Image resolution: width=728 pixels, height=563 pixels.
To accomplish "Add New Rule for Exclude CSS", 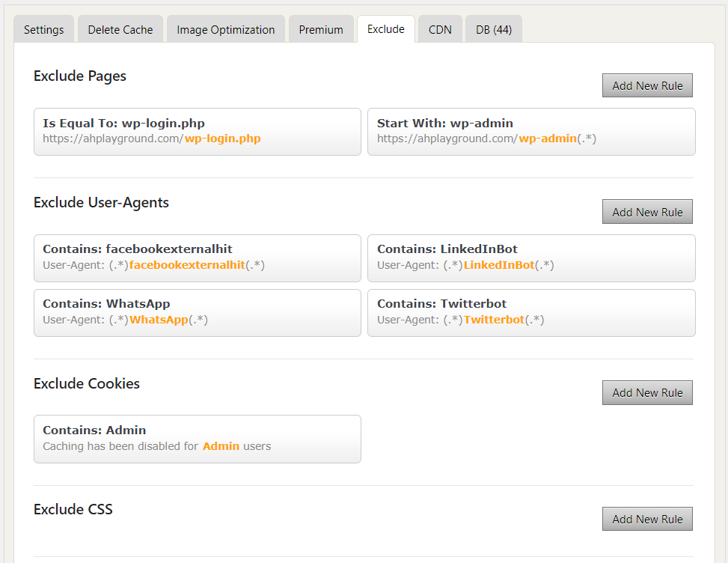I will click(x=647, y=519).
